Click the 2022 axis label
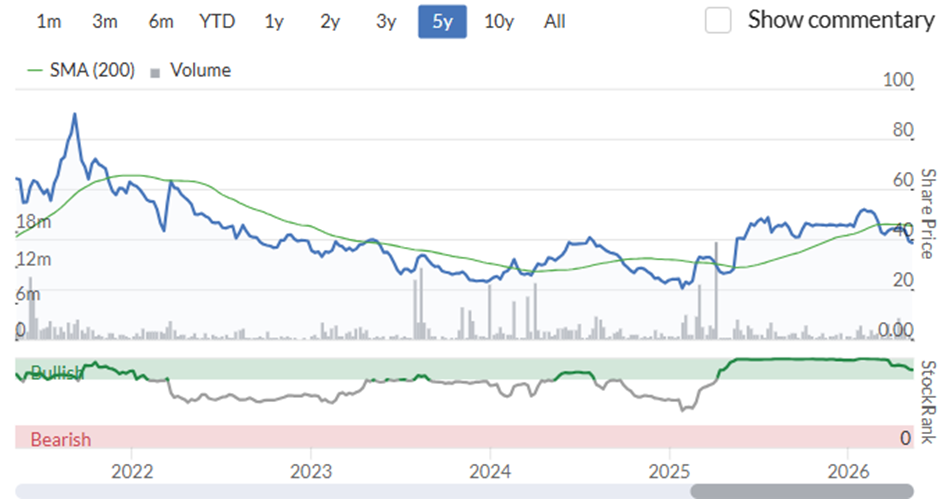Image resolution: width=940 pixels, height=499 pixels. (x=132, y=471)
